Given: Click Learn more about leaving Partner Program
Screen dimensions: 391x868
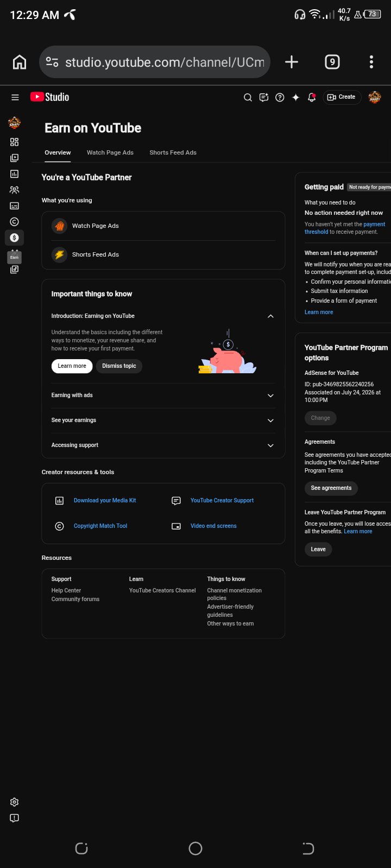Looking at the screenshot, I should point(358,531).
